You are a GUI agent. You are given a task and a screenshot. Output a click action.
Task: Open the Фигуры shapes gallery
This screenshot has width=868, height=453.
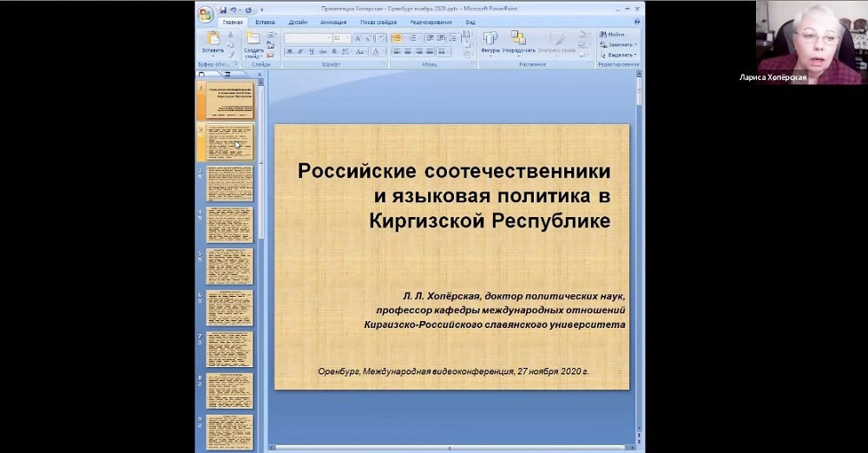pos(490,38)
